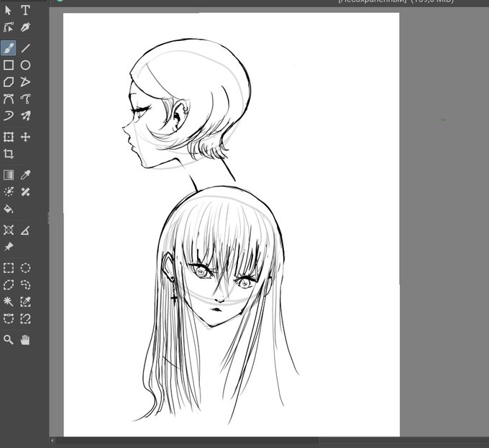Click the horizontal scrollbar thumb
The height and width of the screenshot is (448, 489).
[187, 441]
